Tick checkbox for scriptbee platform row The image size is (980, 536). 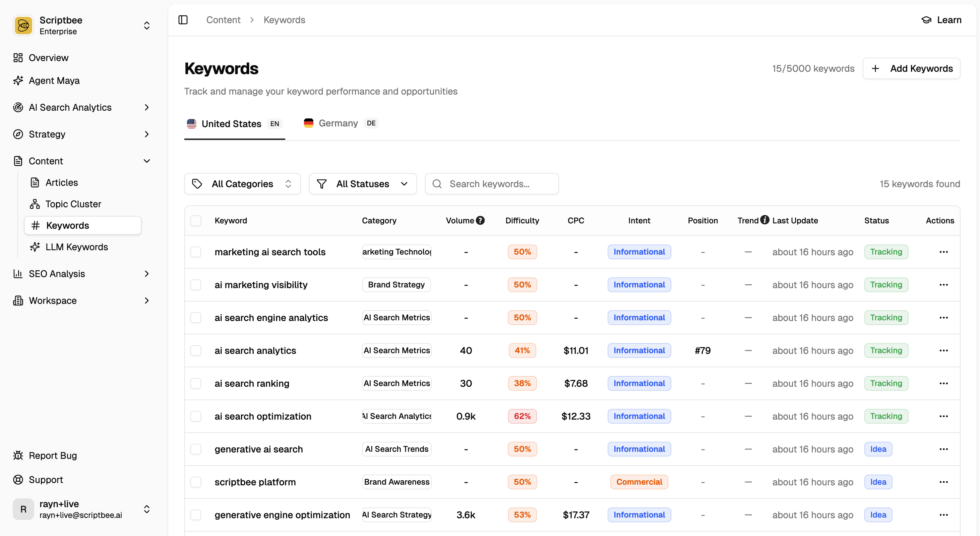click(x=195, y=482)
